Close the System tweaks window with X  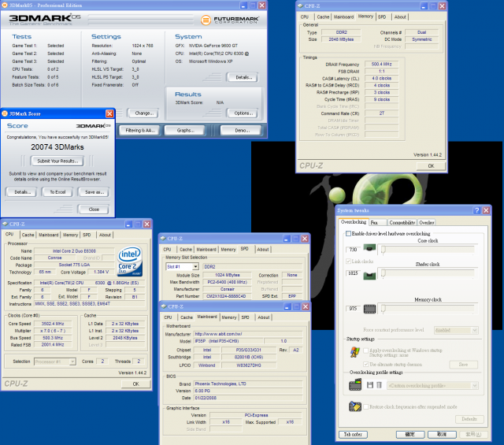[487, 210]
